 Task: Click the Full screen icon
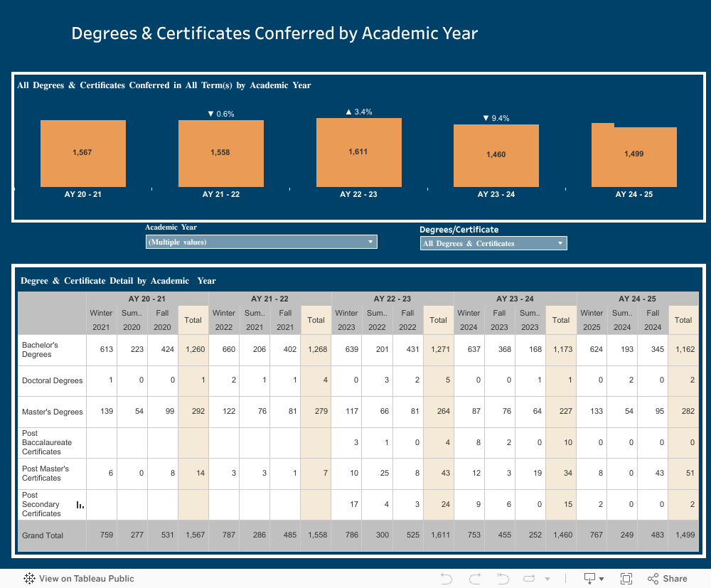[626, 578]
